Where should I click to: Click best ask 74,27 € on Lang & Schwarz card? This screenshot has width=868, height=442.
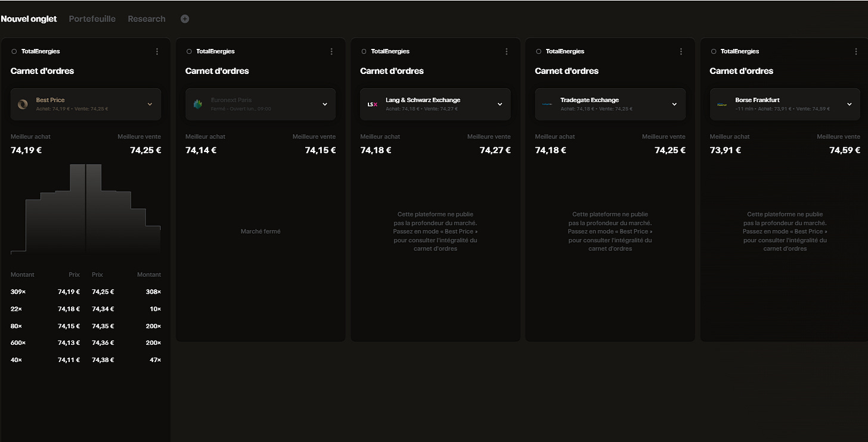coord(495,150)
